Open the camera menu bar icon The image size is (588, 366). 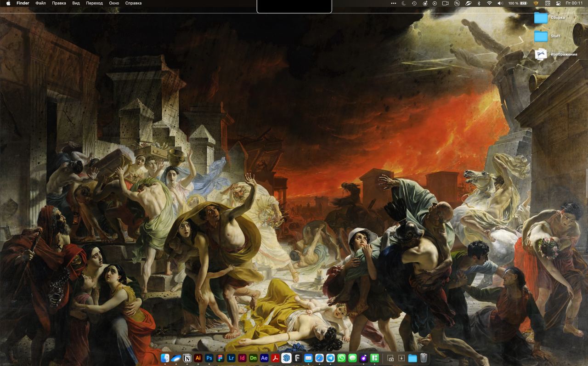pyautogui.click(x=445, y=3)
